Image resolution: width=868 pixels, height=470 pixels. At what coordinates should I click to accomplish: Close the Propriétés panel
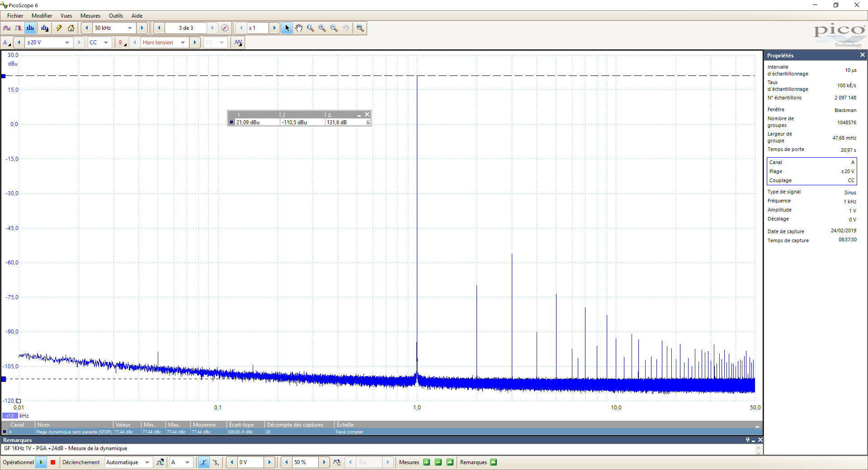(862, 55)
